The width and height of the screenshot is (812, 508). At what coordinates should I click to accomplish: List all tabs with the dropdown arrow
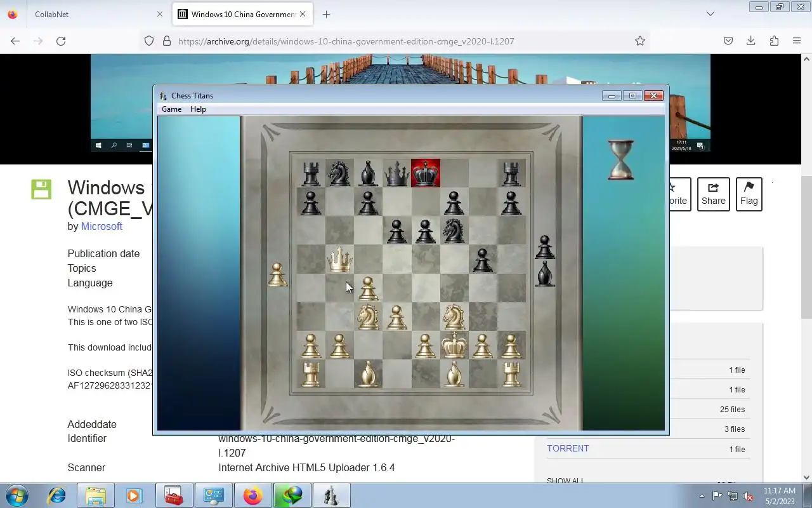[x=710, y=14]
